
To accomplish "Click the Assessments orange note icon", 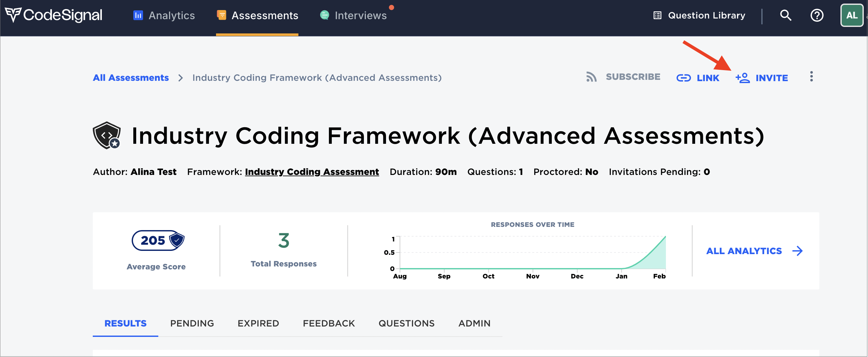I will click(222, 15).
